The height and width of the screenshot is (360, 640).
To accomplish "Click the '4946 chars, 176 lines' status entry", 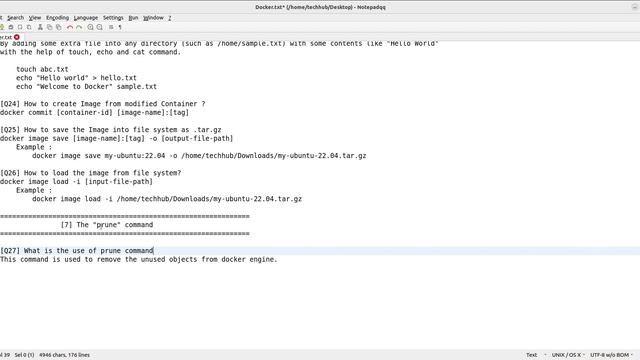I will tap(64, 355).
